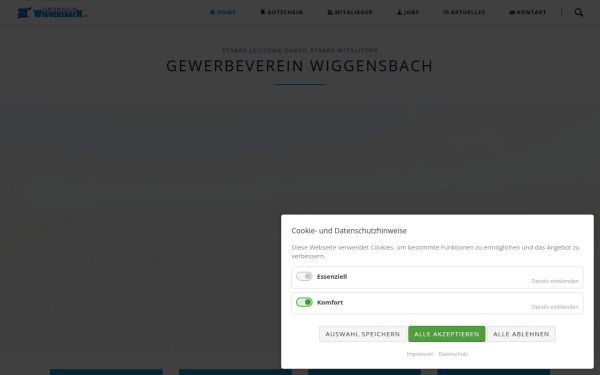Screen dimensions: 600x375
Task: Open the Impressum link
Action: tap(420, 354)
